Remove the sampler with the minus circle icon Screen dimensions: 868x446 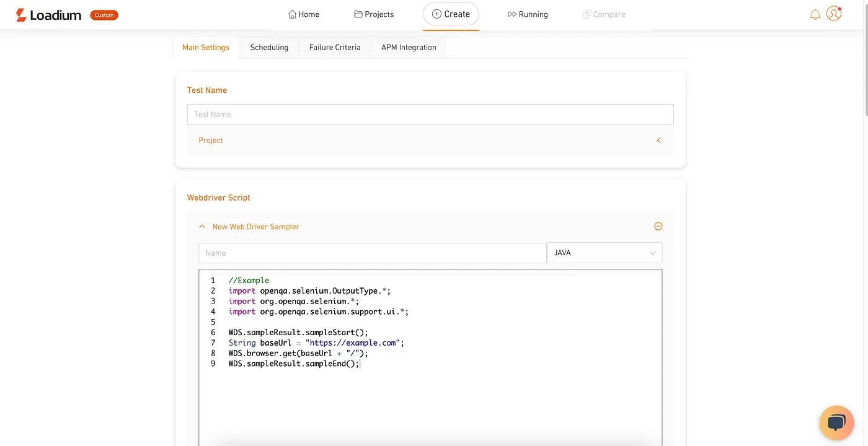click(x=658, y=227)
